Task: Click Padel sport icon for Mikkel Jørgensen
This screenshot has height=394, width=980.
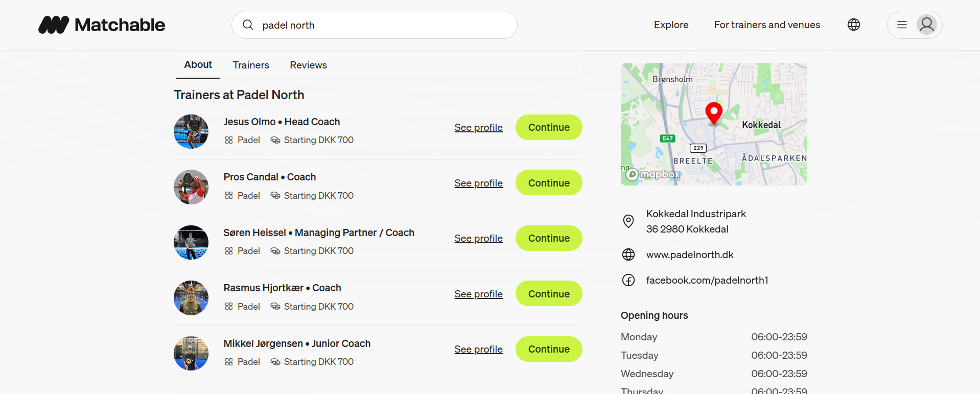Action: tap(229, 362)
